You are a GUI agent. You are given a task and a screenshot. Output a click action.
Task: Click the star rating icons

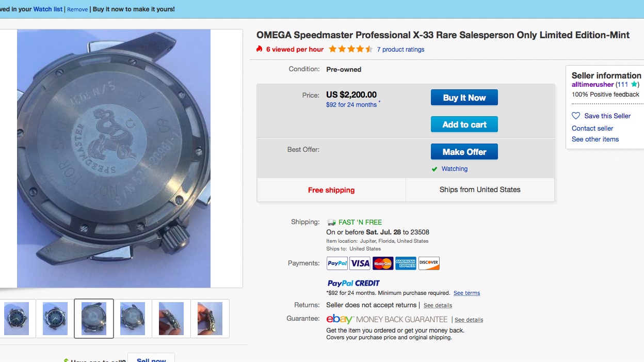tap(351, 50)
